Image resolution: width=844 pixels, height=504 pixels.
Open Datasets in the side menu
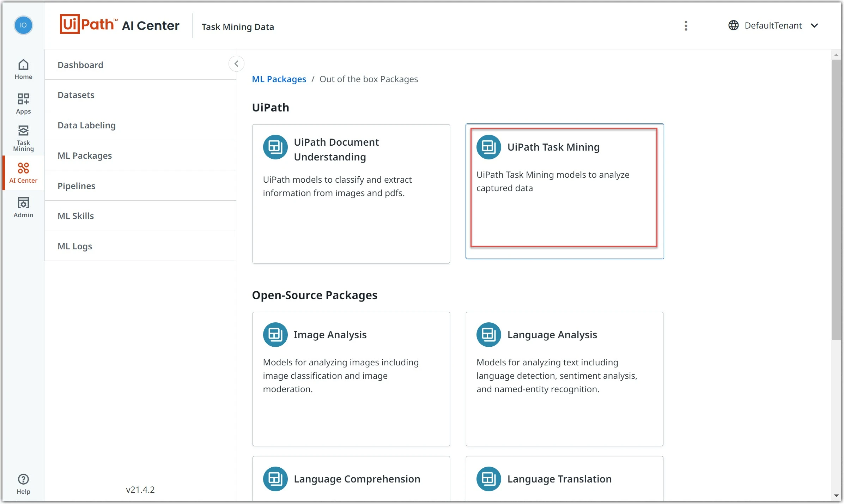(141, 95)
